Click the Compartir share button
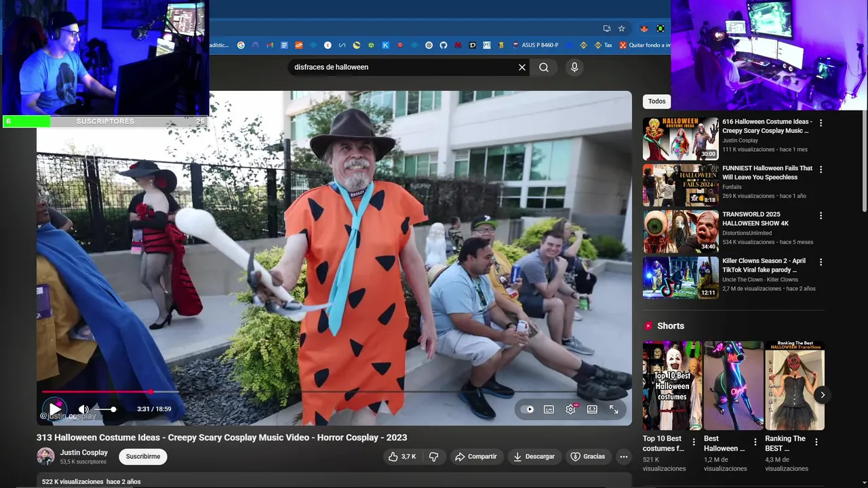 pos(476,457)
